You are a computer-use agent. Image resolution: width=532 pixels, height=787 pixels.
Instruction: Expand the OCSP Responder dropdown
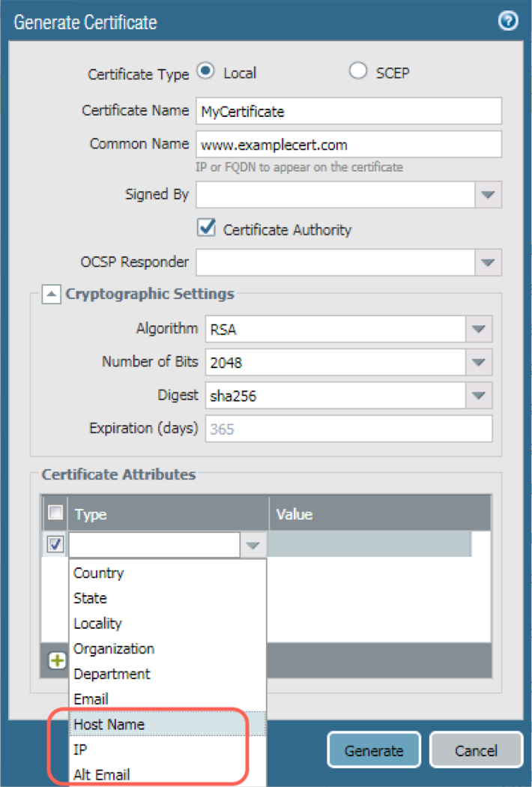tap(488, 263)
